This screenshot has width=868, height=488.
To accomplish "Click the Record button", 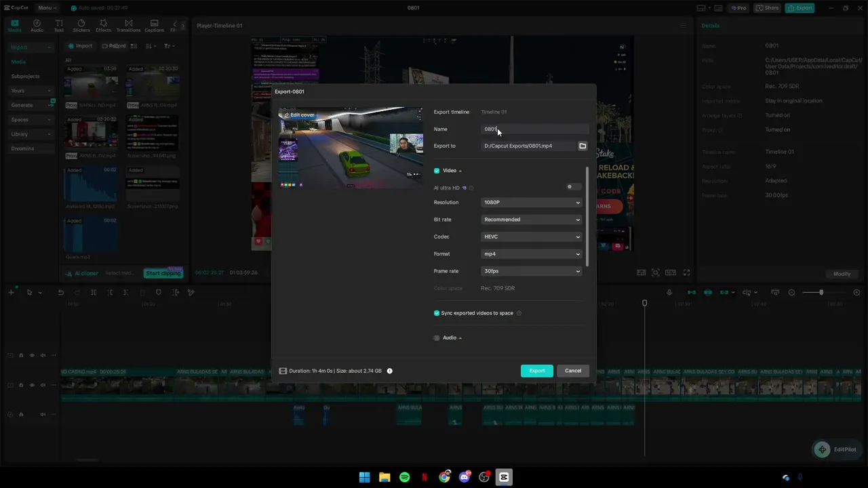I will [114, 46].
